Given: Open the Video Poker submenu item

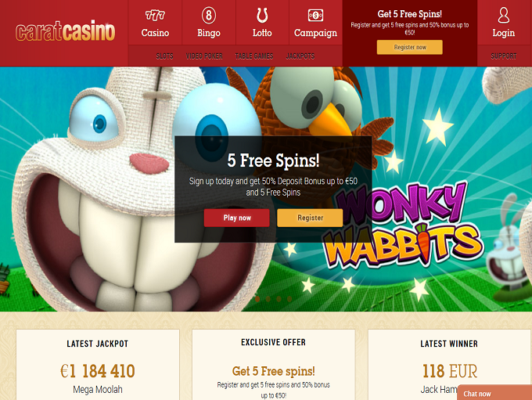Looking at the screenshot, I should tap(204, 56).
